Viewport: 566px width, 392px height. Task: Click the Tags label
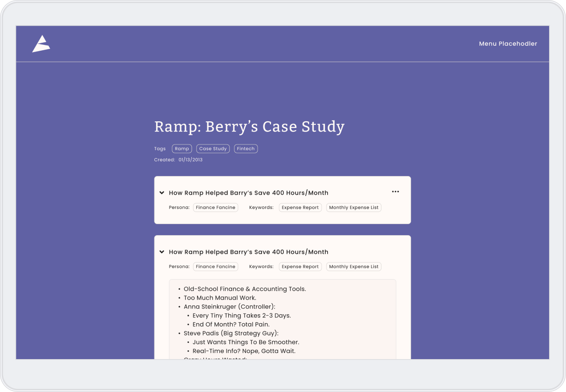[x=160, y=149]
